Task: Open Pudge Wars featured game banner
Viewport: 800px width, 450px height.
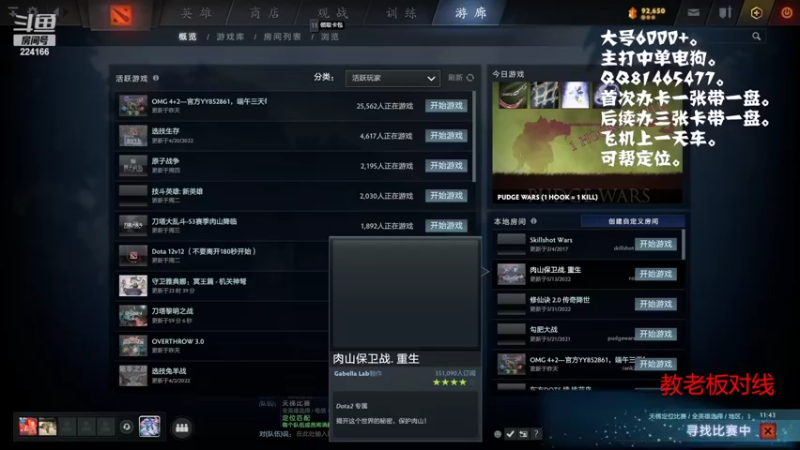Action: (587, 142)
